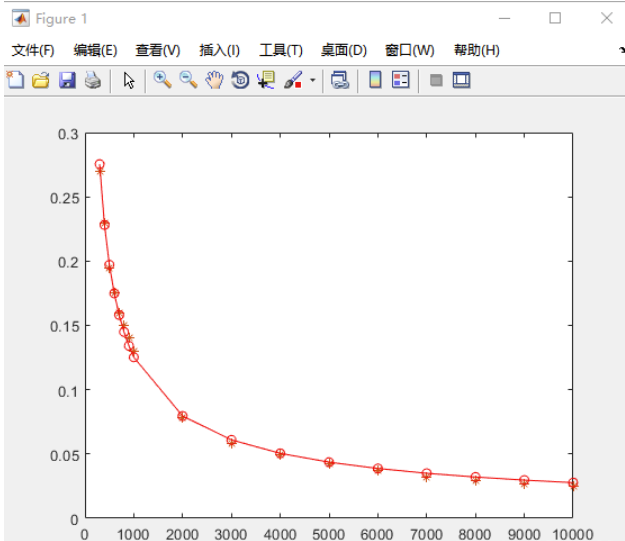
Task: Open the 文件(F) menu
Action: tap(33, 50)
